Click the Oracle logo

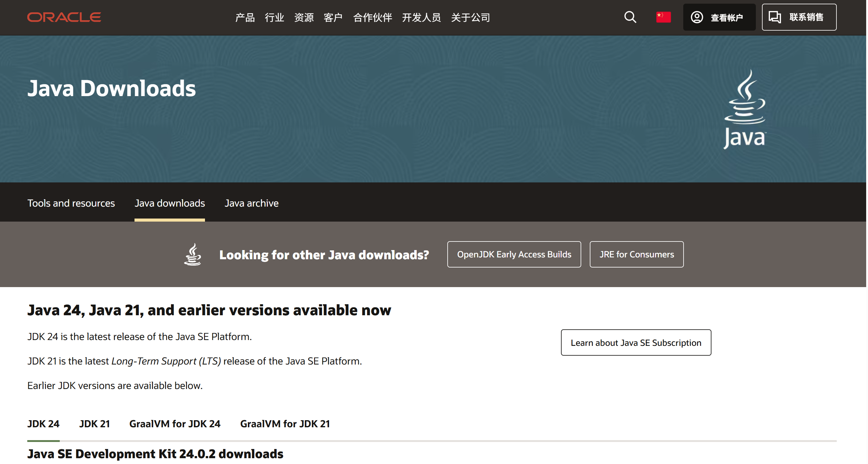(x=64, y=17)
